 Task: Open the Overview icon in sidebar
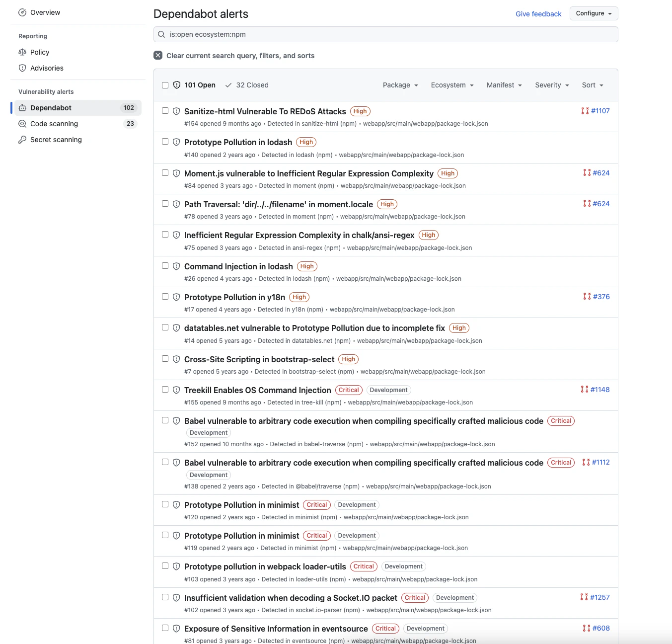22,12
